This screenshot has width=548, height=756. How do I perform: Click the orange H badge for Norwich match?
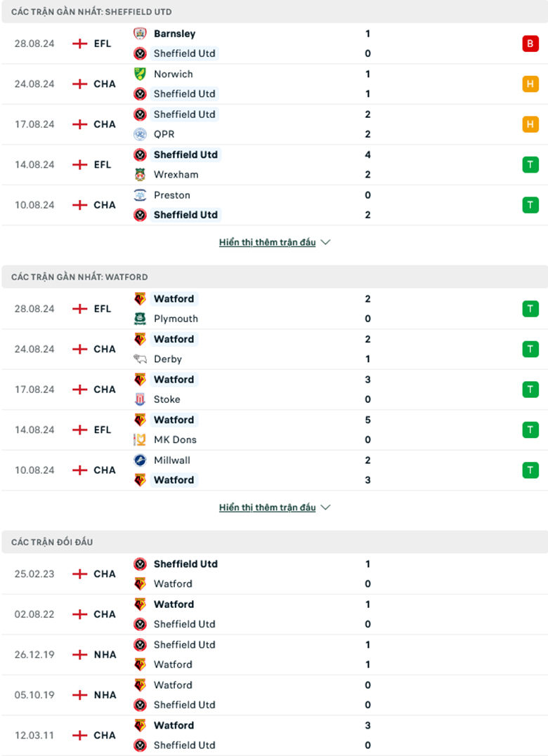pos(530,84)
